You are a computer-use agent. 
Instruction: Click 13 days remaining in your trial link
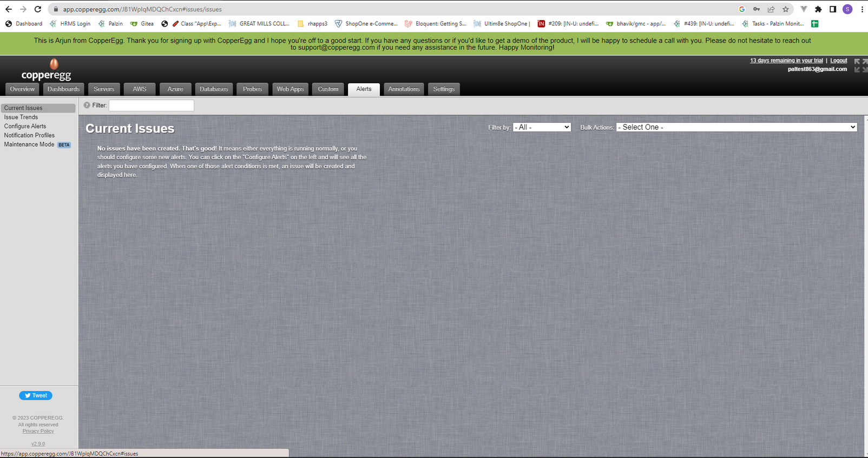pos(786,61)
